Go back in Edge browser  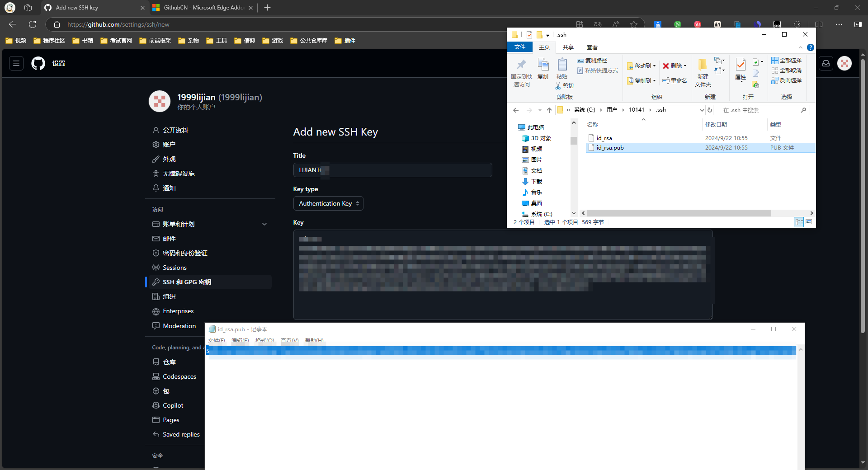tap(13, 24)
